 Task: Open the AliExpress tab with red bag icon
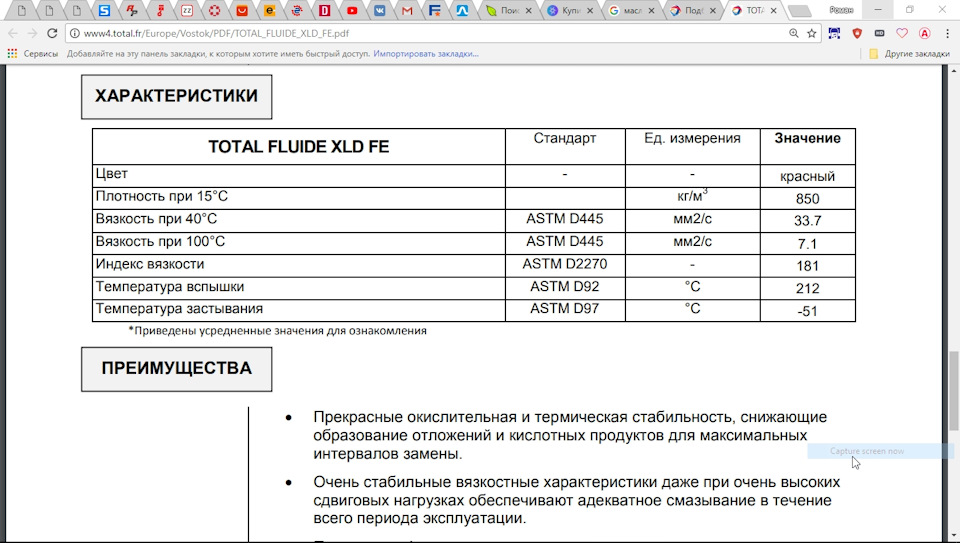pos(242,10)
